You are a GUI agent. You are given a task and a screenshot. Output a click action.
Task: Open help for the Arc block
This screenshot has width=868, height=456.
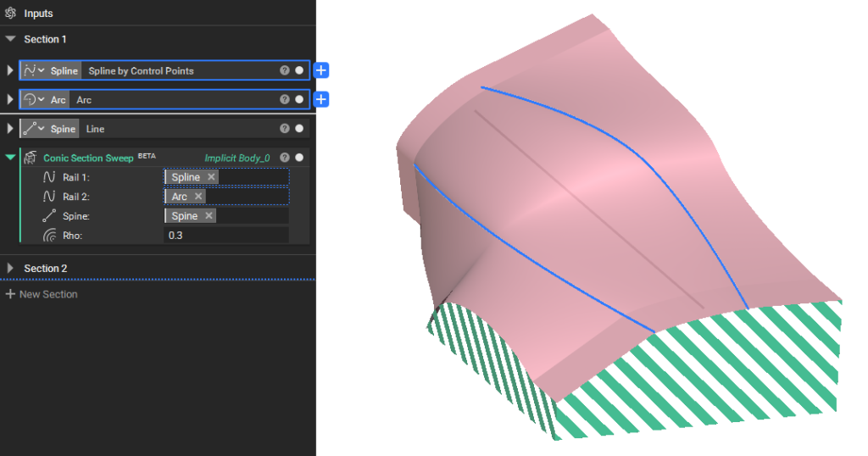click(285, 100)
